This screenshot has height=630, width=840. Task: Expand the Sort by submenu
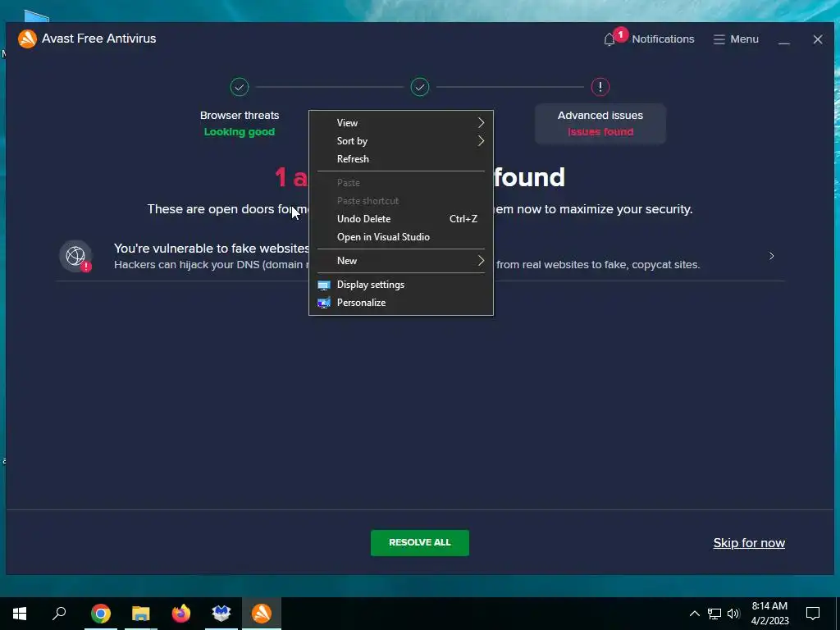400,141
